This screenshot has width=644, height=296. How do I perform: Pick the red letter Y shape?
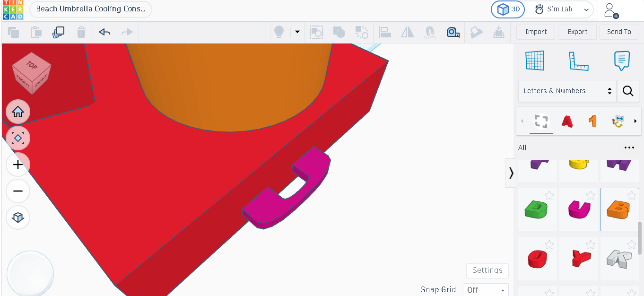click(x=579, y=258)
